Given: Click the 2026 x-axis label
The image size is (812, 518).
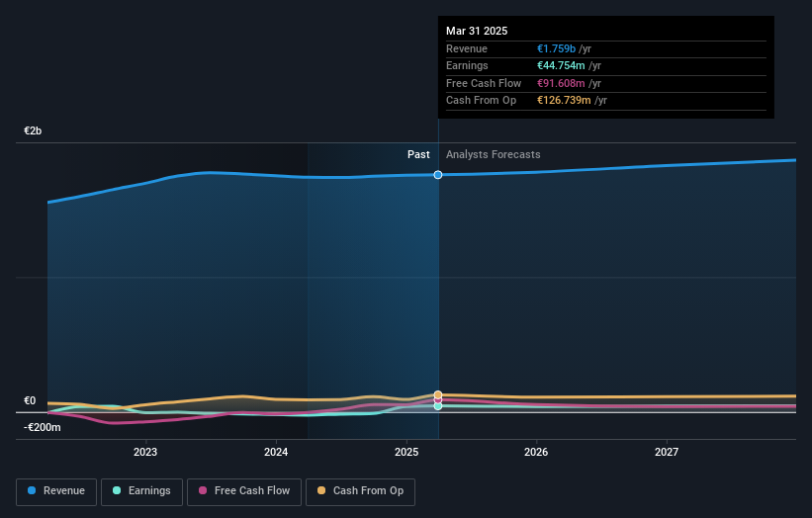Looking at the screenshot, I should point(536,452).
